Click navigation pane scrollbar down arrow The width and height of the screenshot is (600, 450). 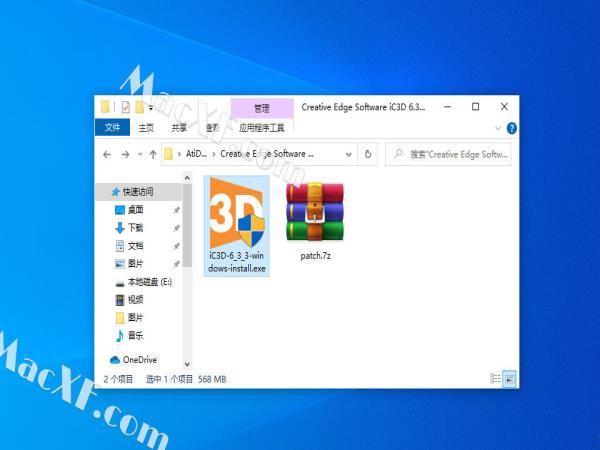[x=187, y=364]
